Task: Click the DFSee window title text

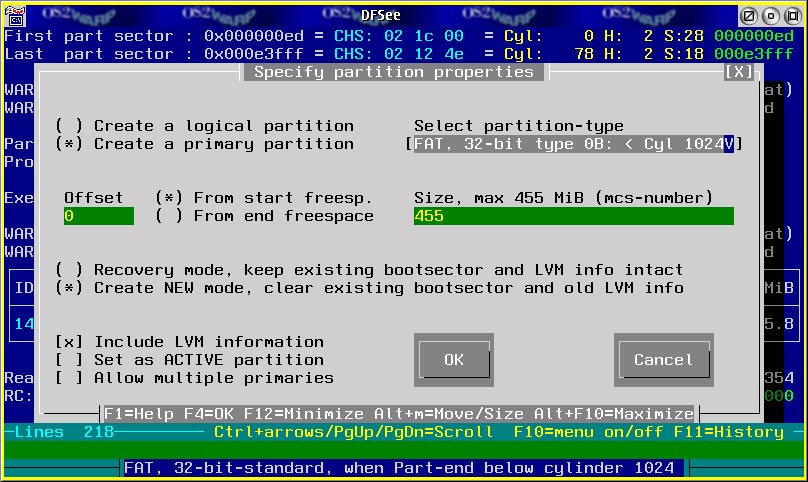Action: pyautogui.click(x=381, y=15)
